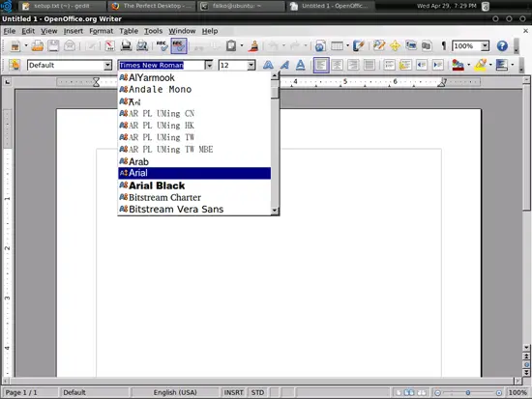Click the Save document icon
This screenshot has height=399, width=532.
point(53,45)
